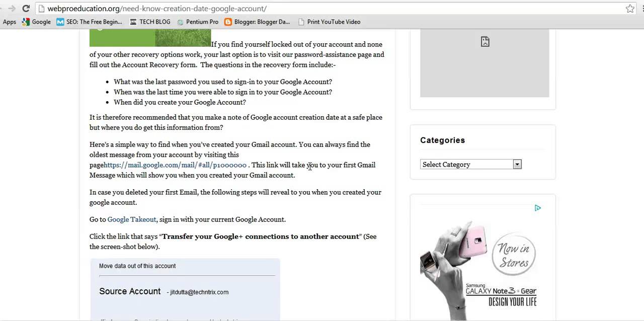Open the Google bookmark
The height and width of the screenshot is (321, 644).
[x=36, y=22]
